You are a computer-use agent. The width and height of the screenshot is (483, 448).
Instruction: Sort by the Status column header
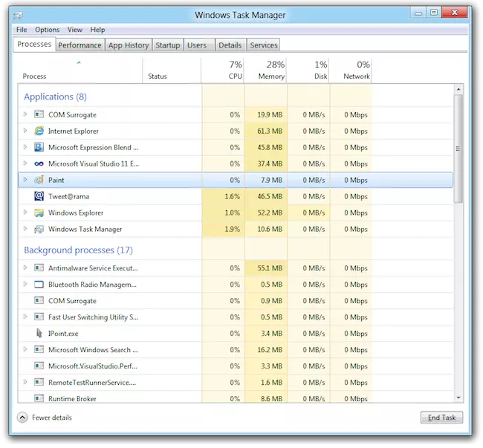(x=172, y=71)
